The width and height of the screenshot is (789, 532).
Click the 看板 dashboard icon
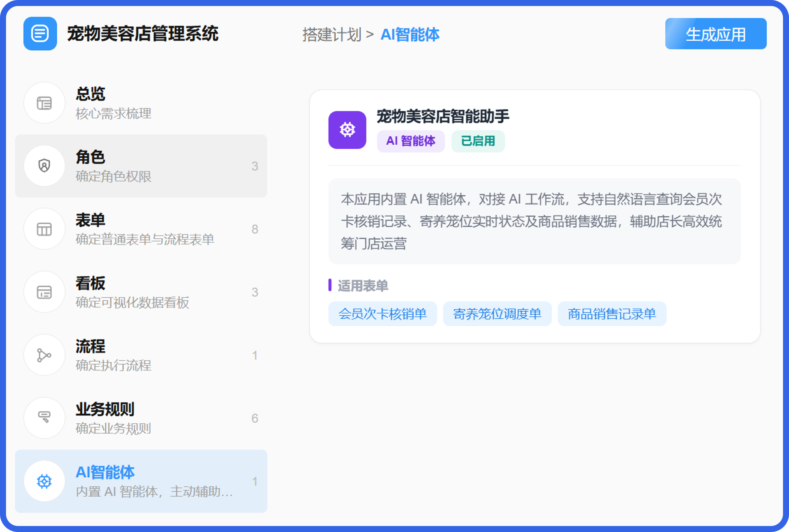(44, 292)
